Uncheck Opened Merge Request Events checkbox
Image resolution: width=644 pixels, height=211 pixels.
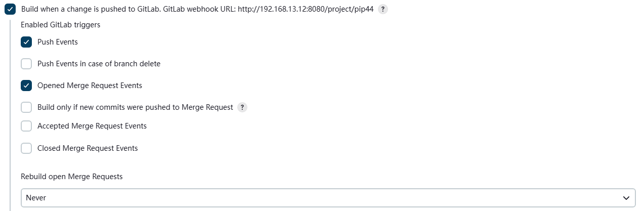click(x=26, y=86)
